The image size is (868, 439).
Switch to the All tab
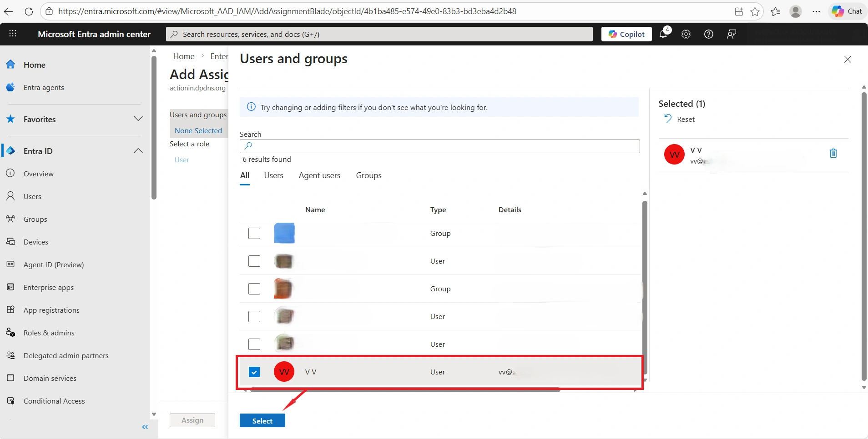click(245, 175)
